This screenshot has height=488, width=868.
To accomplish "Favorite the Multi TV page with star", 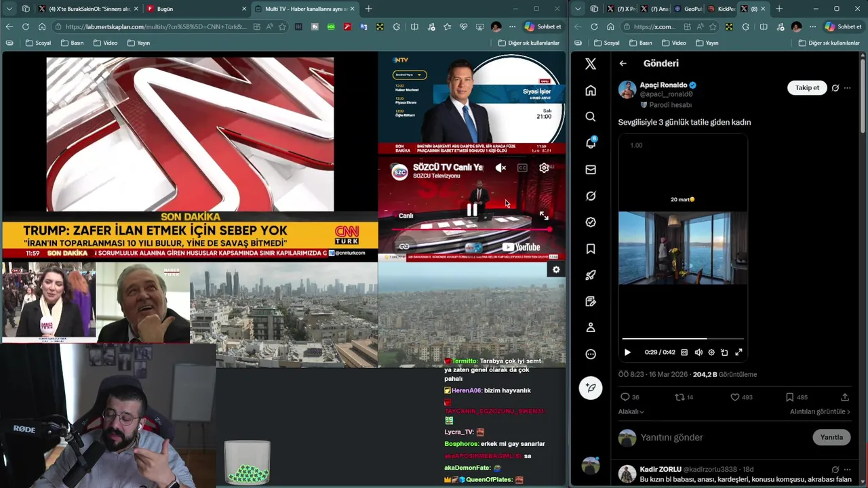I will pyautogui.click(x=282, y=26).
